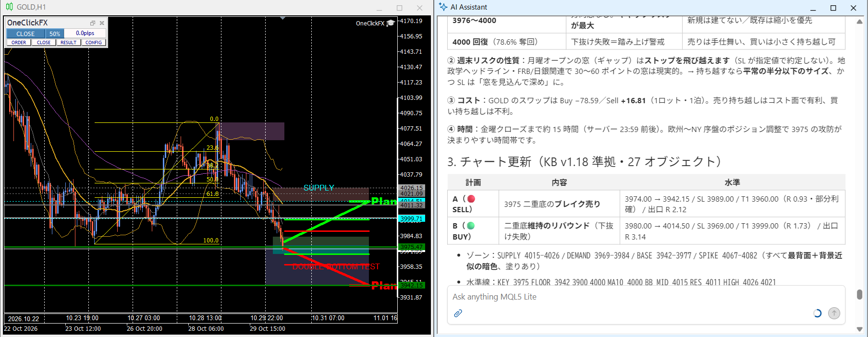
Task: Click the 3942.15 price level tag
Action: 412,286
